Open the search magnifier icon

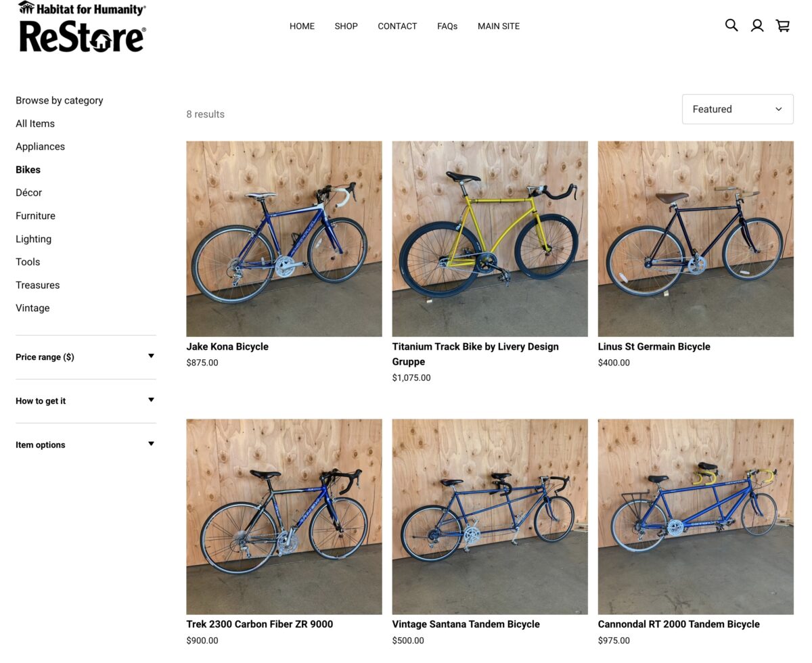click(731, 26)
